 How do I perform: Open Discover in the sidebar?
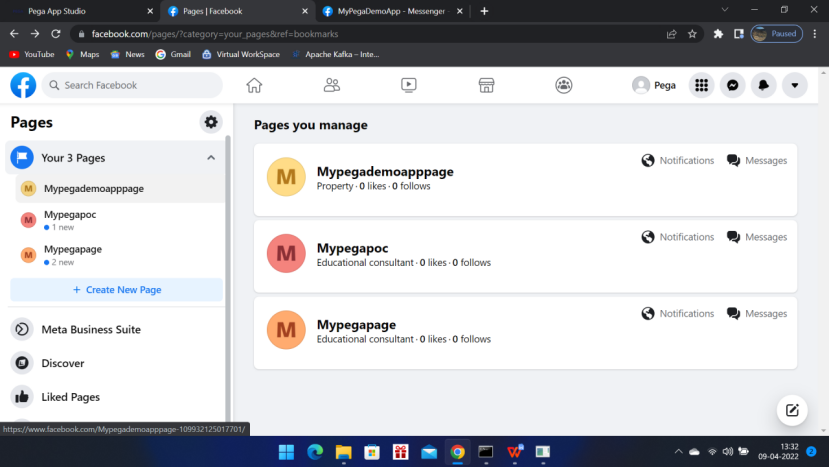click(x=116, y=363)
